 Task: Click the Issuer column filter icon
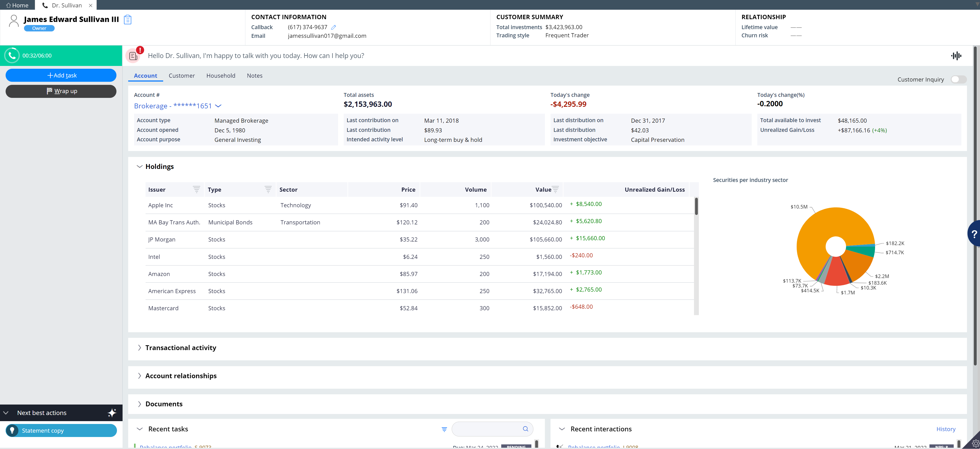(196, 189)
